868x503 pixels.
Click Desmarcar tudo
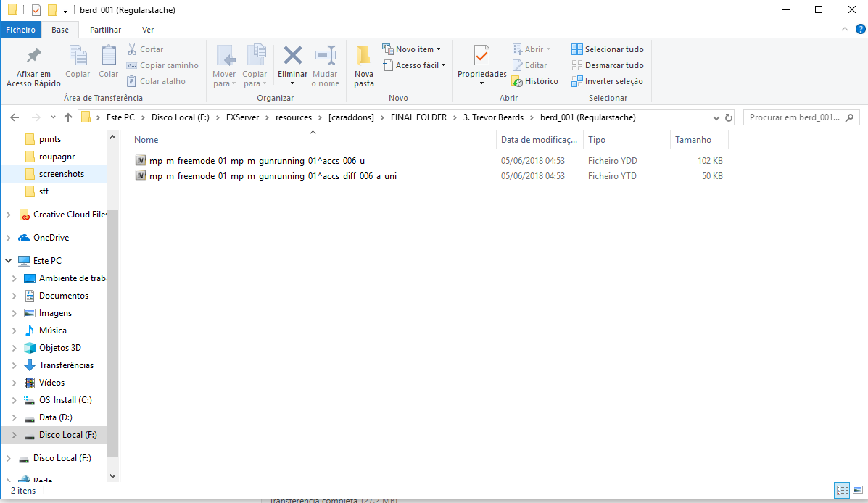pyautogui.click(x=607, y=65)
